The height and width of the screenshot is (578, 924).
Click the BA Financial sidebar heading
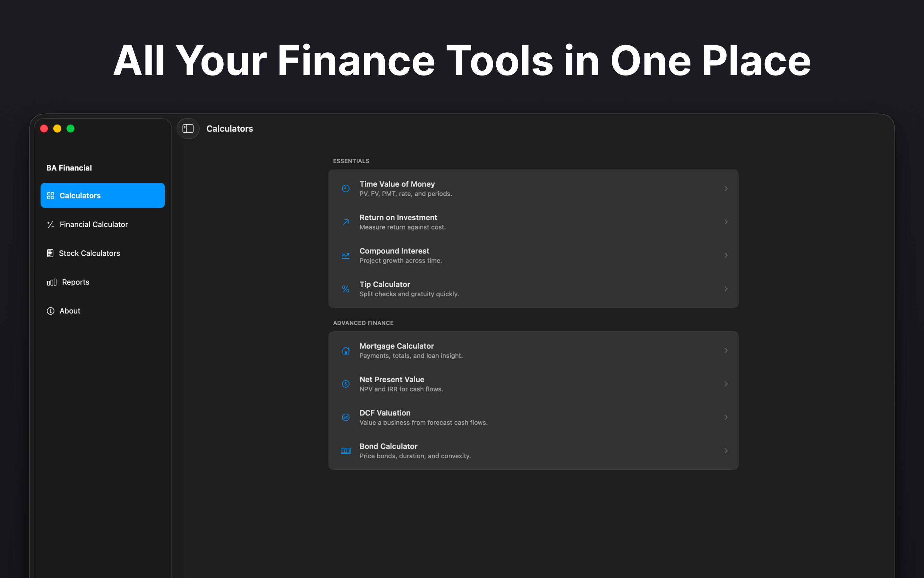69,168
